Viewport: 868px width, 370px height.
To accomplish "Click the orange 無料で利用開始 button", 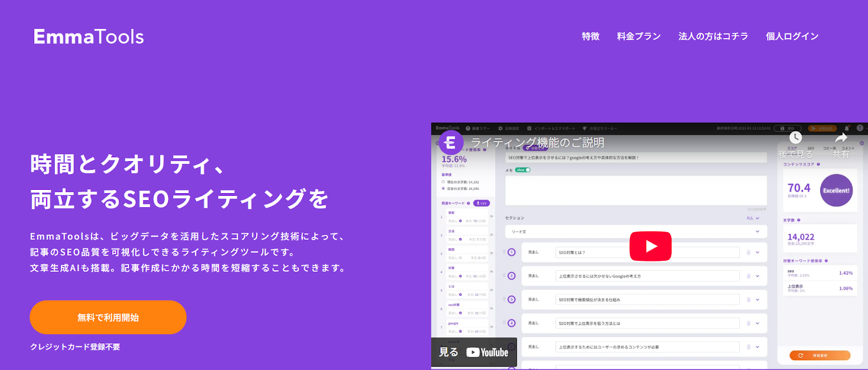I will [108, 317].
